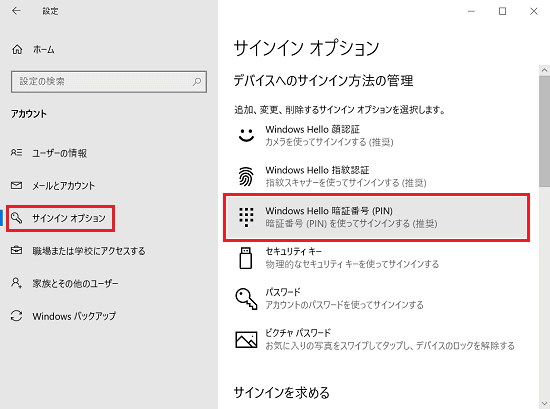
Task: Click the search magnifier icon
Action: click(197, 82)
